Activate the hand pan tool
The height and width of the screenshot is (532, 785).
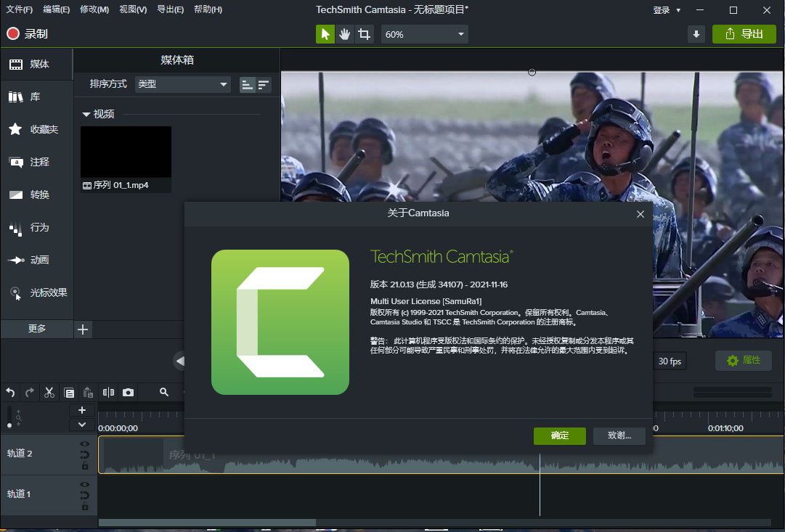(344, 34)
